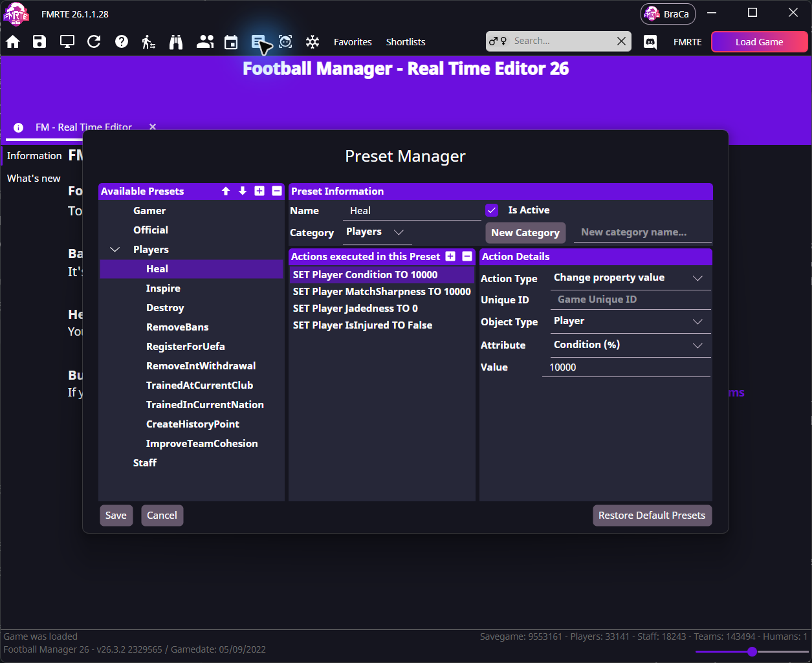The image size is (812, 663).
Task: Click the snowflake freeze icon
Action: click(313, 42)
